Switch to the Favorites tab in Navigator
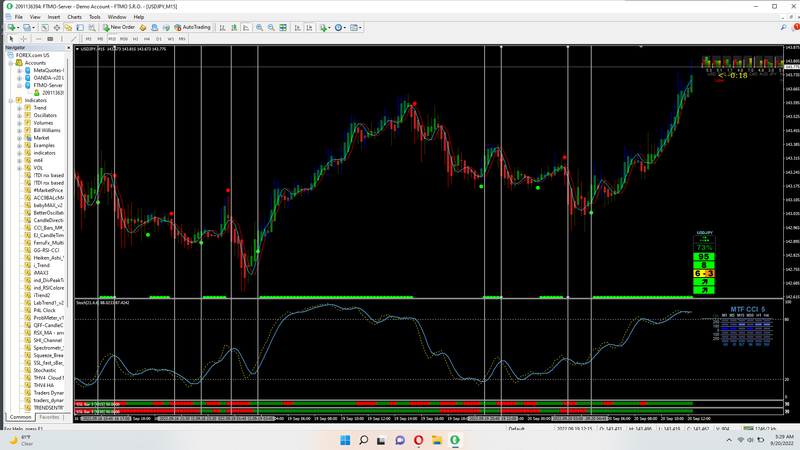Screen dimensions: 800x450 point(50,416)
